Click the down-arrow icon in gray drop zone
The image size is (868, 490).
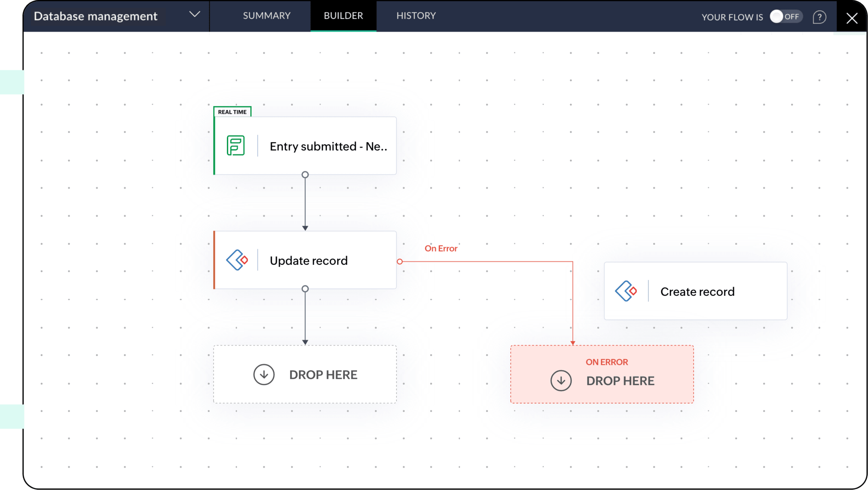click(x=264, y=374)
